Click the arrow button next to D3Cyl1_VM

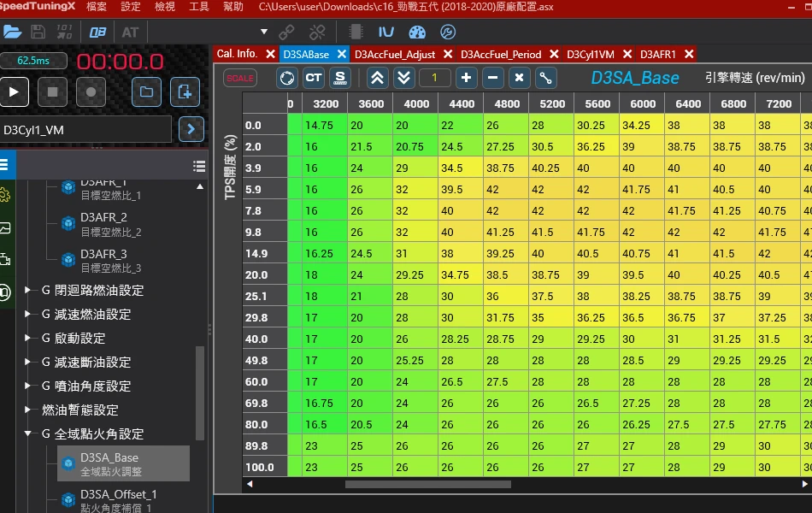(191, 129)
